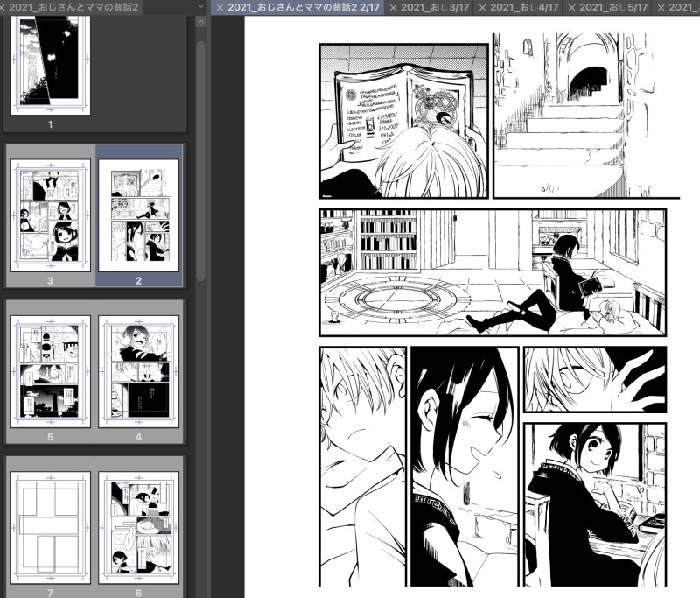700x598 pixels.
Task: Select page 1 thumbnail in page manager
Action: 50,65
